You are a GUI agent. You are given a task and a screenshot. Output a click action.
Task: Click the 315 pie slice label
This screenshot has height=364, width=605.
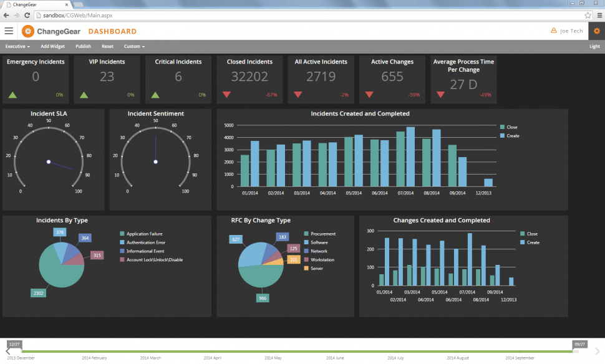click(97, 256)
